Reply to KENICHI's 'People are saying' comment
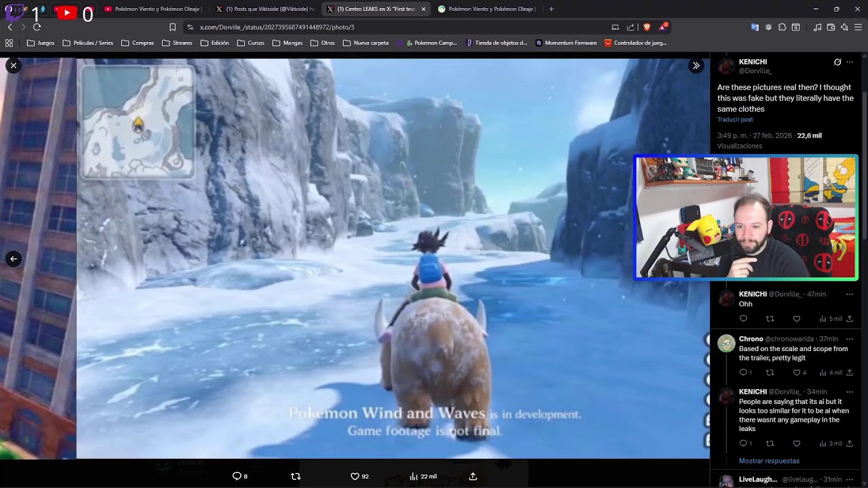The image size is (868, 488). [x=745, y=443]
